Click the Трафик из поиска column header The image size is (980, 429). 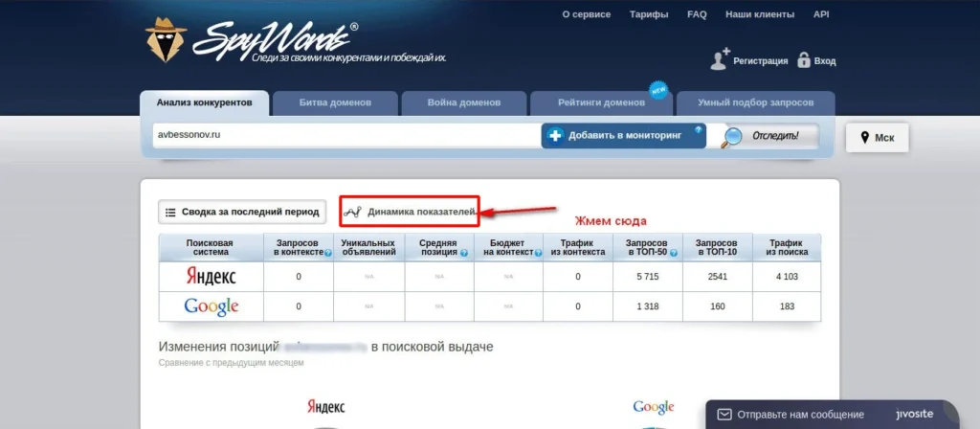(787, 248)
